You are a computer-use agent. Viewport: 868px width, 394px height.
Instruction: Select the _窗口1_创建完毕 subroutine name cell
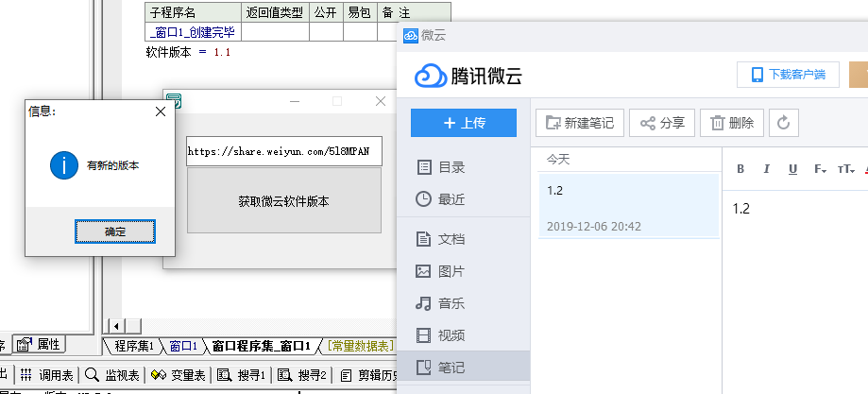194,32
